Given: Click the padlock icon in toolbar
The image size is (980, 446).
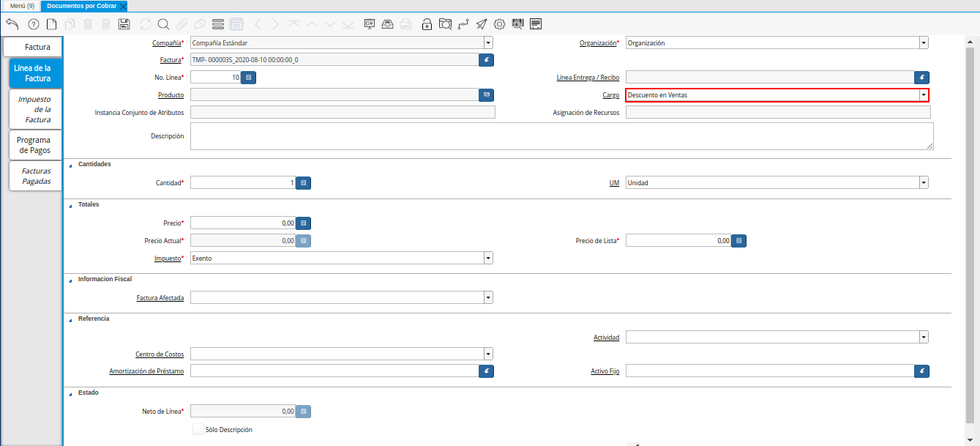Looking at the screenshot, I should coord(427,24).
